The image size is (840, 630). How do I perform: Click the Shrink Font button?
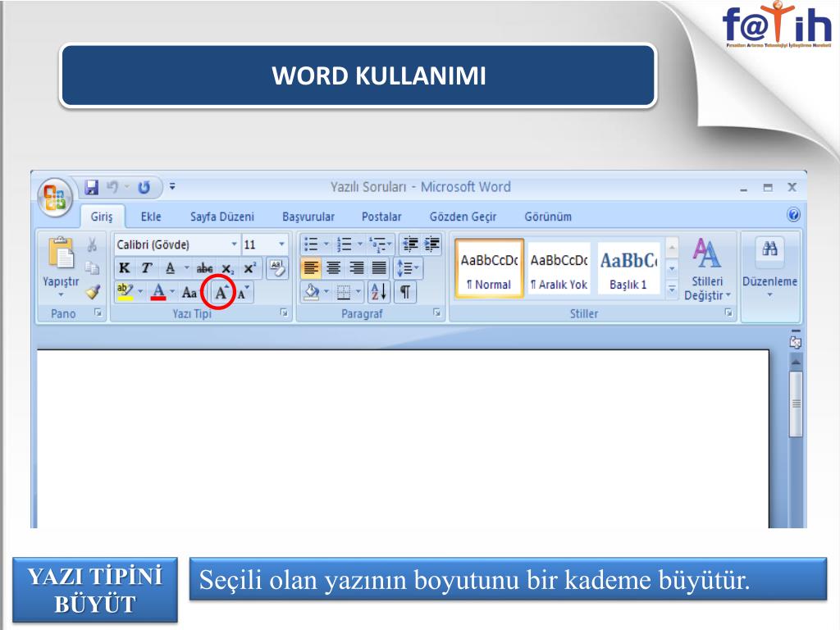point(243,293)
